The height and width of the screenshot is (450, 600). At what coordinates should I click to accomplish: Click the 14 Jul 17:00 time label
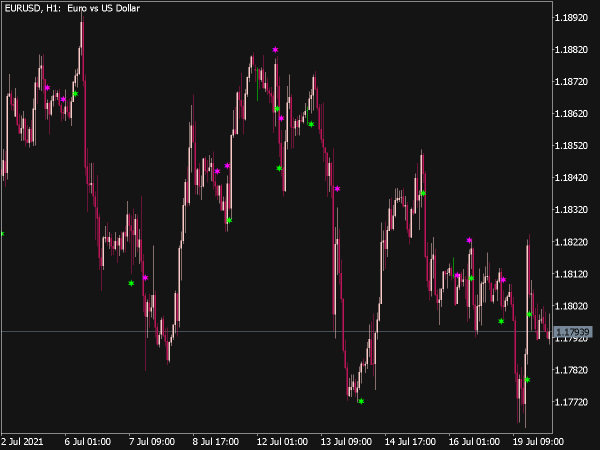click(x=410, y=442)
